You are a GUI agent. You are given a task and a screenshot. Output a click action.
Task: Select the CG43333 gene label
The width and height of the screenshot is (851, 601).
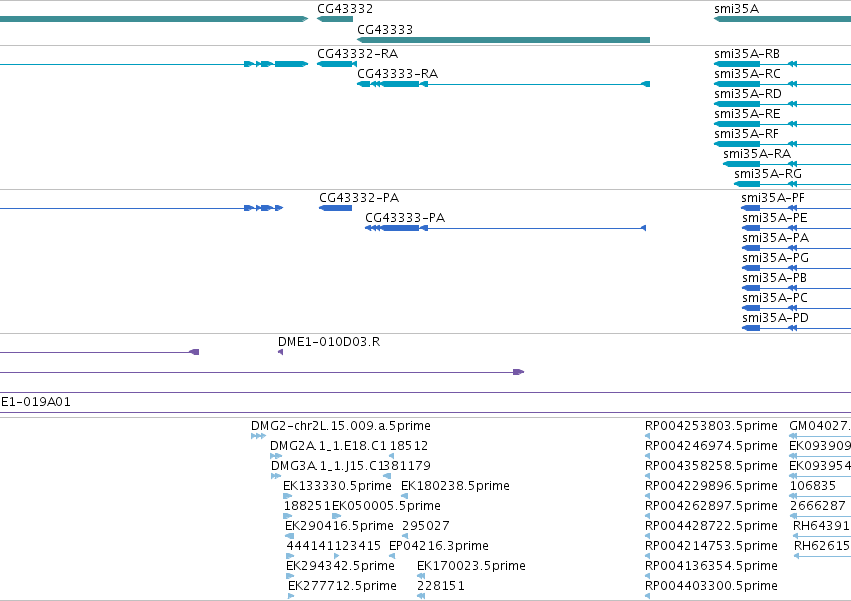(385, 29)
